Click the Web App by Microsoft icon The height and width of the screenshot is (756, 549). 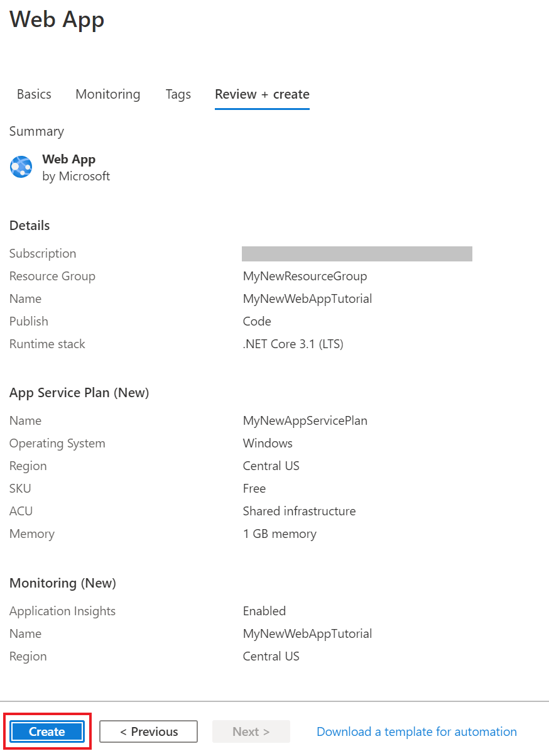pyautogui.click(x=21, y=167)
